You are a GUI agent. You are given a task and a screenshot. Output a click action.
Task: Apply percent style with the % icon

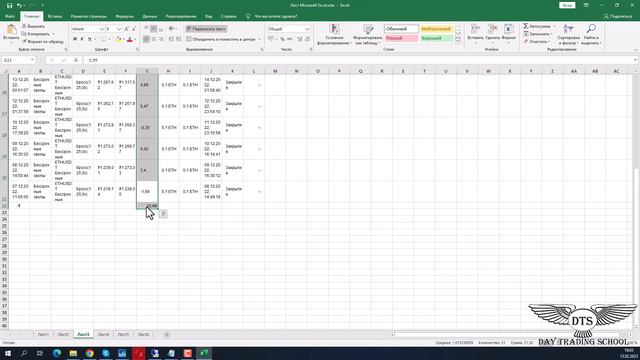(282, 39)
